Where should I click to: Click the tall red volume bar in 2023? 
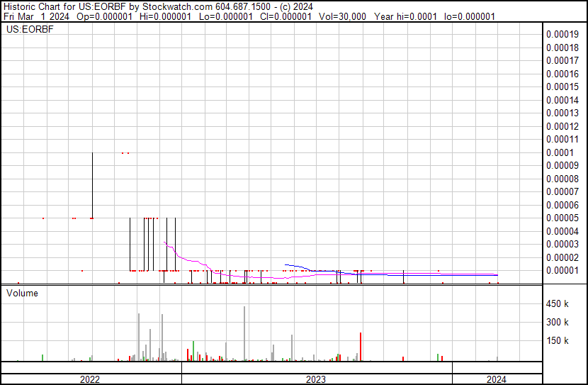pos(361,347)
